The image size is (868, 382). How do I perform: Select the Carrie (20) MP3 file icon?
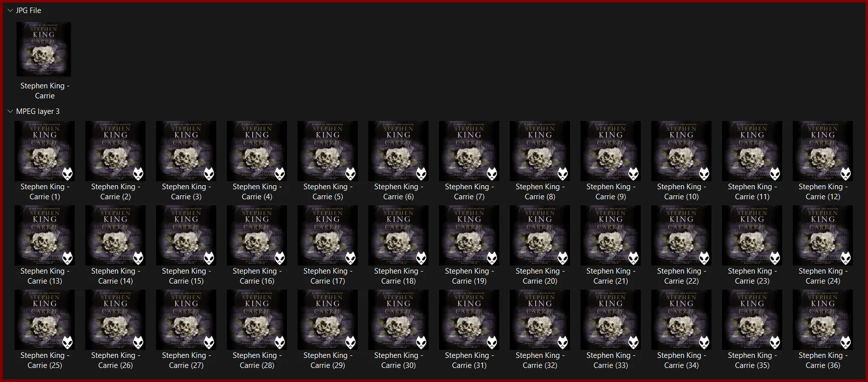[x=540, y=235]
